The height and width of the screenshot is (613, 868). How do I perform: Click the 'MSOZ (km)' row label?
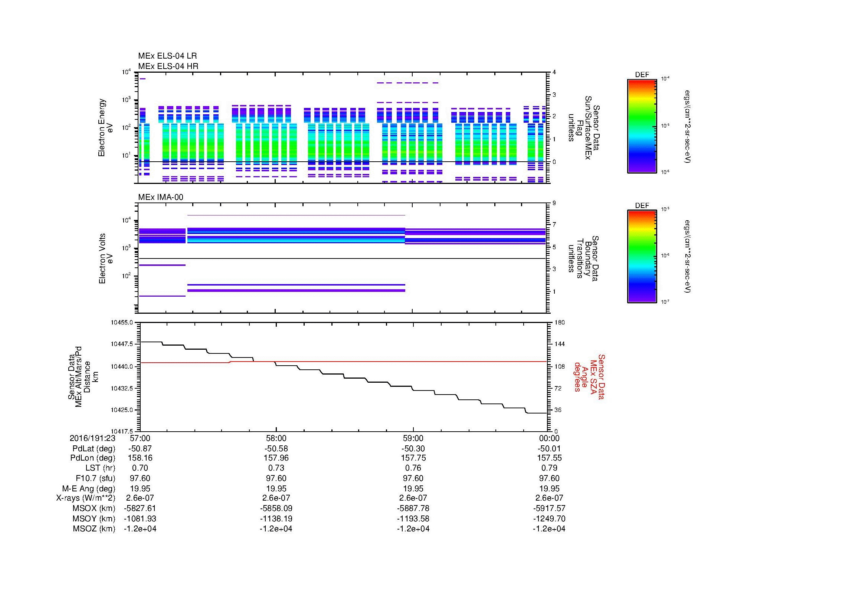(x=94, y=529)
